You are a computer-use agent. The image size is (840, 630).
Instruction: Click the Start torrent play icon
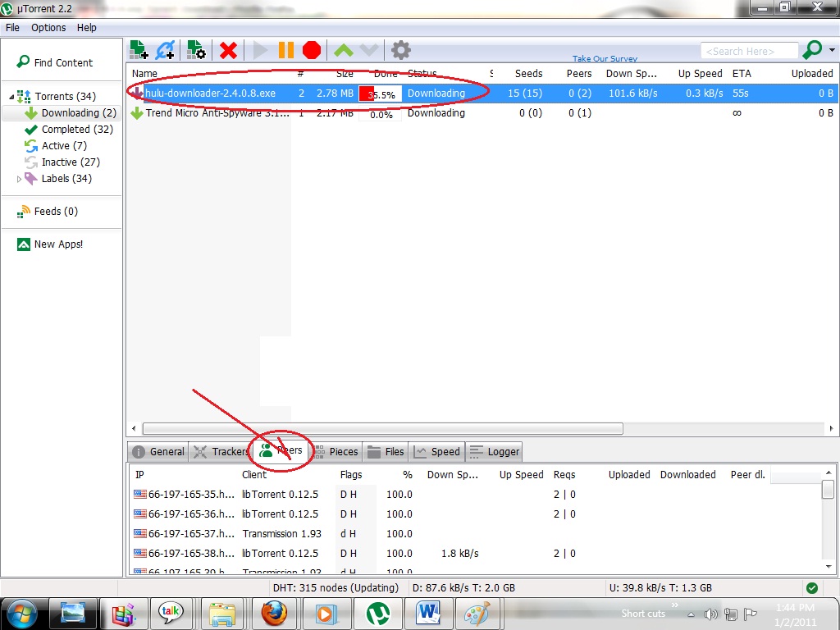pyautogui.click(x=260, y=50)
